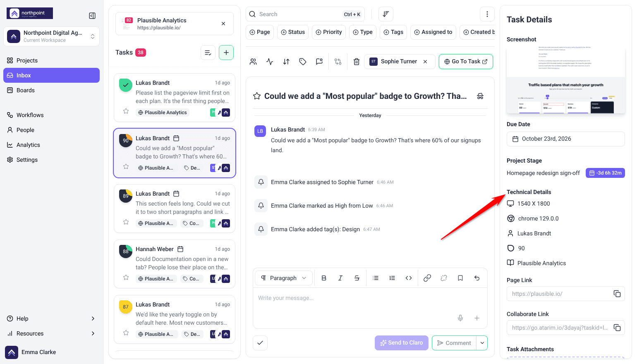
Task: Star the 'This section feels long' task
Action: point(126,222)
